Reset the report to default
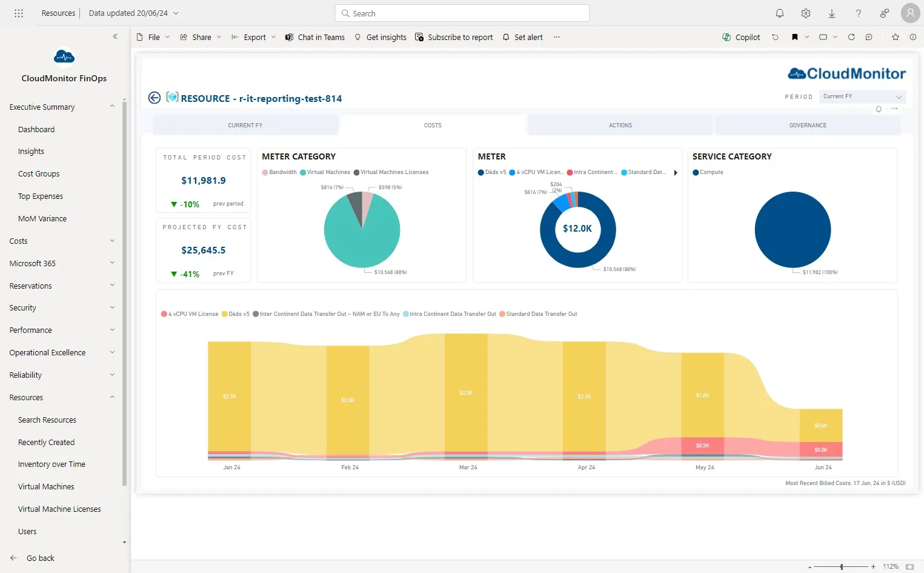Viewport: 924px width, 573px height. pos(775,37)
